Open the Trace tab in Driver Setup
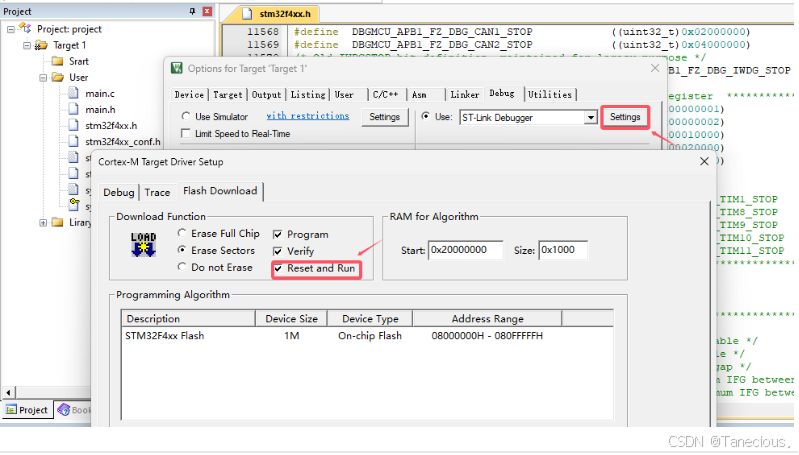The width and height of the screenshot is (799, 455). tap(157, 192)
